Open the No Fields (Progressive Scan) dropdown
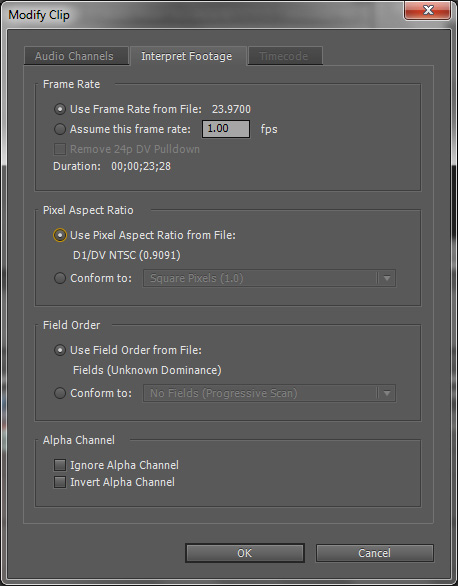Image resolution: width=458 pixels, height=586 pixels. click(x=269, y=393)
